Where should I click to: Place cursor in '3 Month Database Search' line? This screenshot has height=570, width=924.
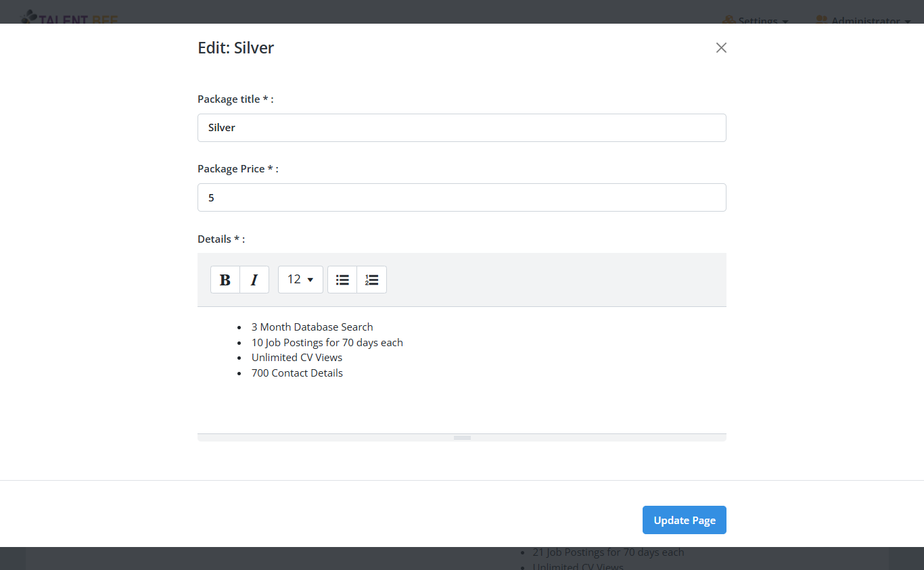tap(312, 327)
